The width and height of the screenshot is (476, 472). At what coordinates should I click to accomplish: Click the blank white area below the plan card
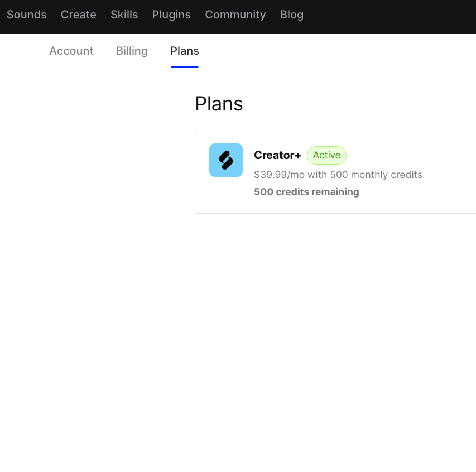tap(304, 334)
